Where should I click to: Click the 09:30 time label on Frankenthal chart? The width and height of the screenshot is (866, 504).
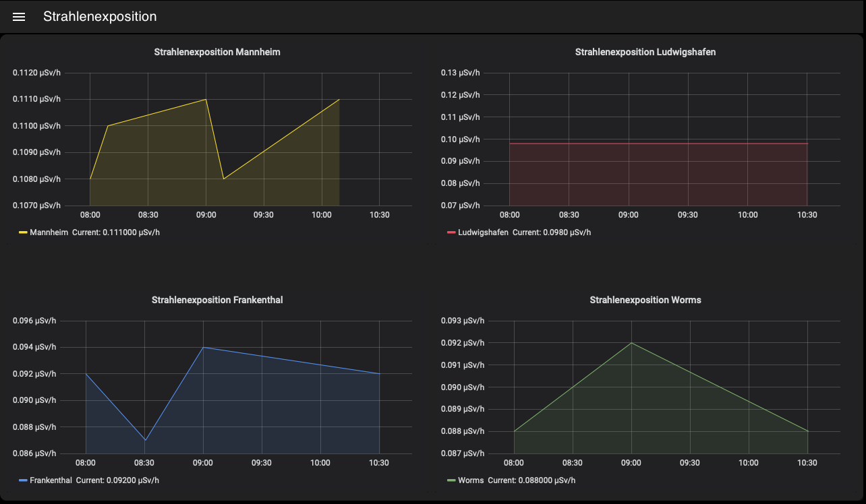[262, 463]
